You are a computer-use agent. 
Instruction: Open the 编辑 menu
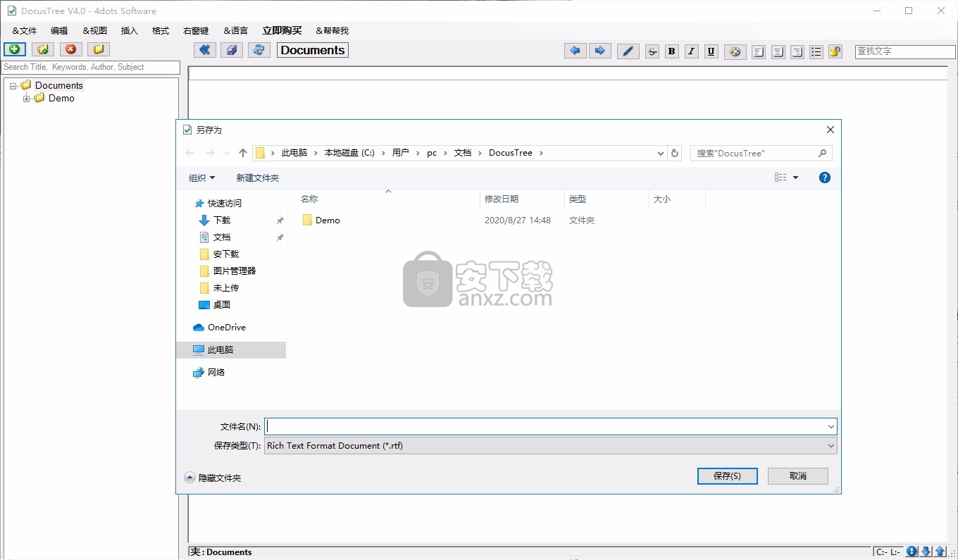point(59,31)
